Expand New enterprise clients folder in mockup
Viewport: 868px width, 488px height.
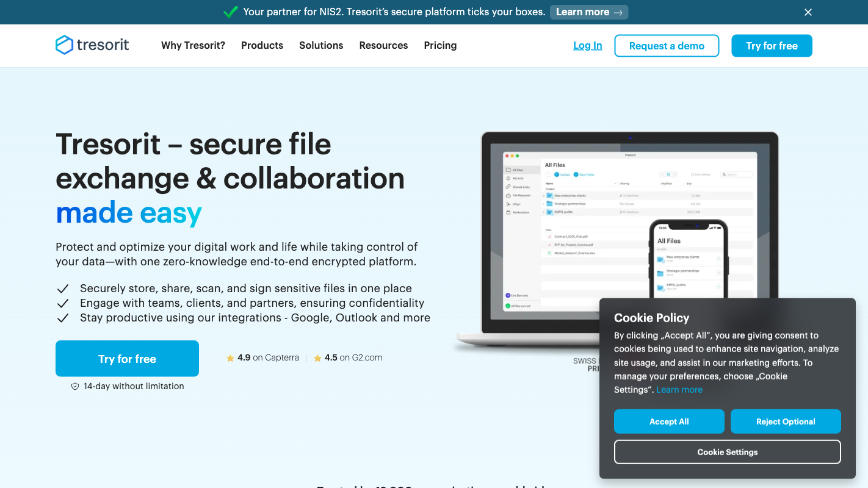click(543, 195)
